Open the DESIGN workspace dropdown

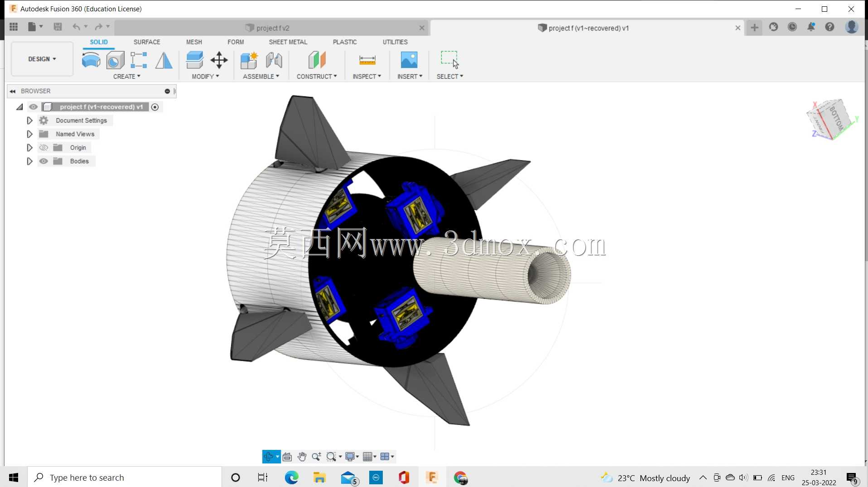click(42, 59)
